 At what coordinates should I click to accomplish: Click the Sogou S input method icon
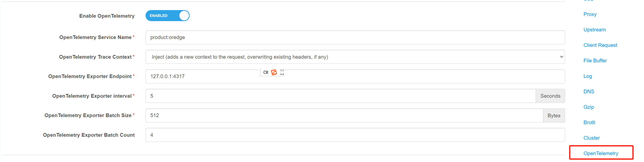point(274,72)
